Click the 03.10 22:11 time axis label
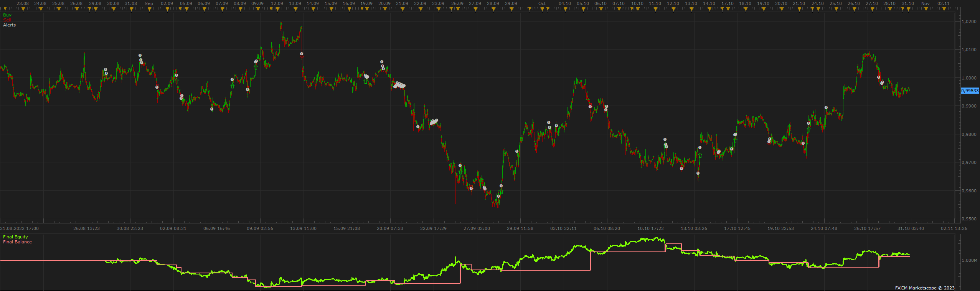The image size is (980, 291). click(x=563, y=228)
